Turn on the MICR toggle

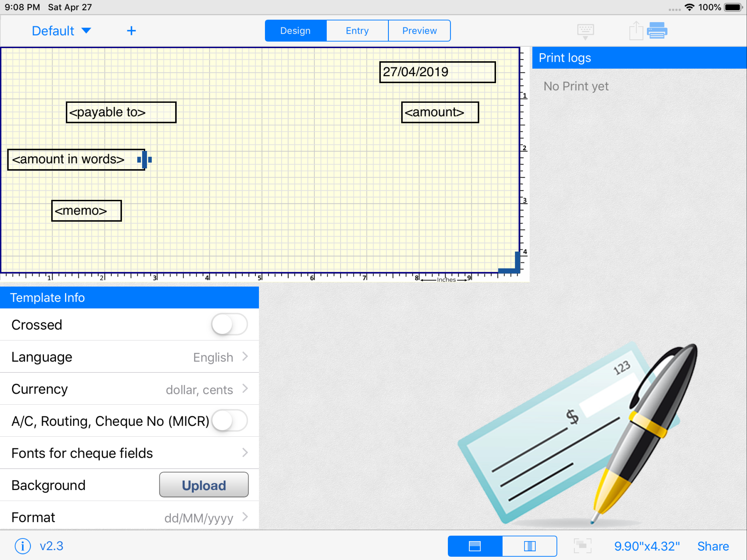[x=229, y=421]
